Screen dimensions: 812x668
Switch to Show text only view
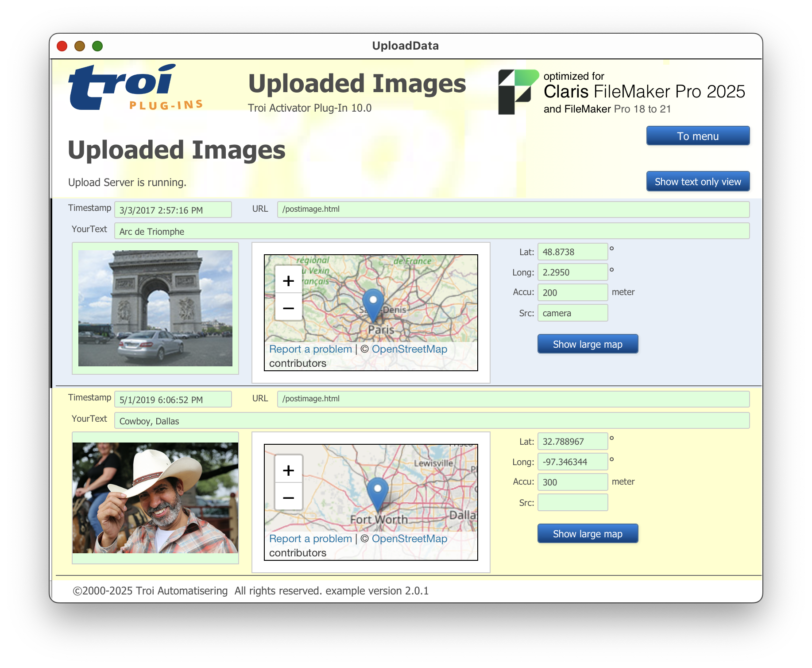point(697,182)
